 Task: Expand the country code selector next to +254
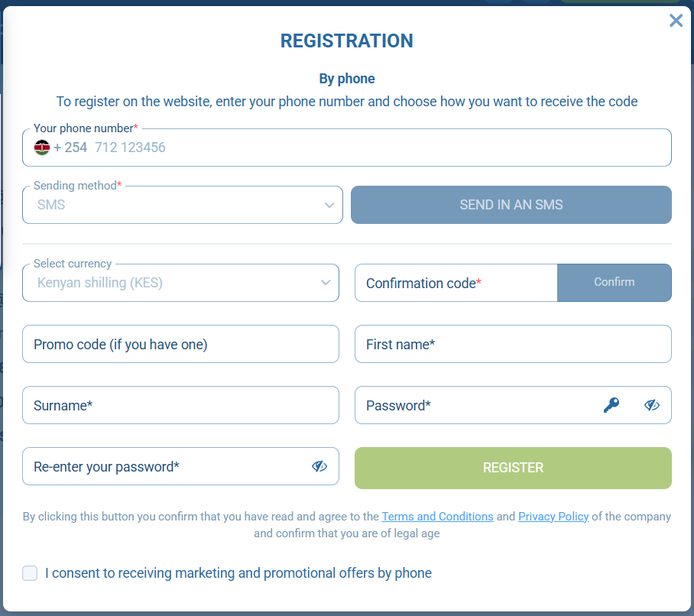point(42,147)
